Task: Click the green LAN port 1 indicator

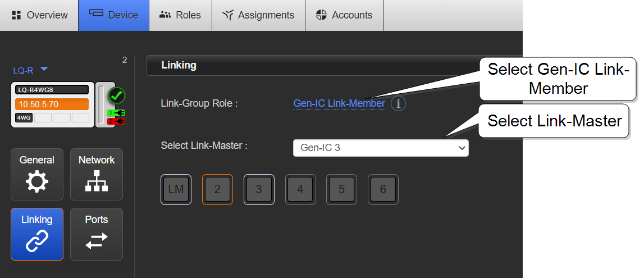Action: tap(116, 113)
